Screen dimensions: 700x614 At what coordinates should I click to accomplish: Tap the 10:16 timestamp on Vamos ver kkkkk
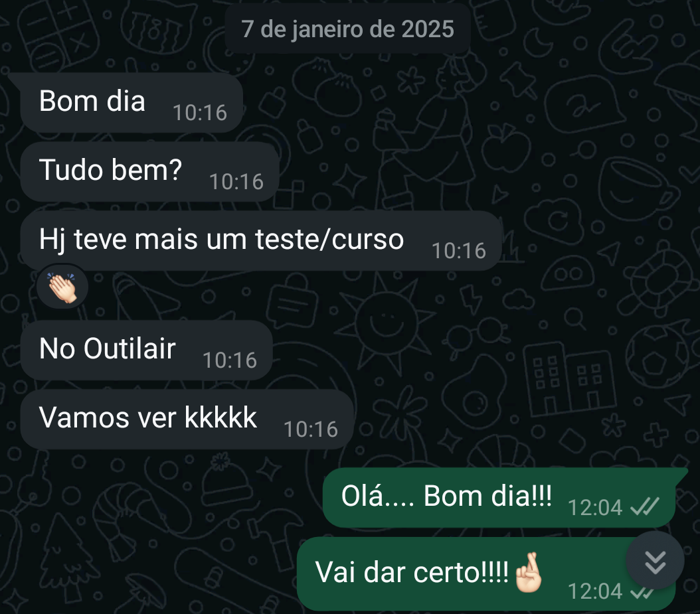click(x=311, y=429)
